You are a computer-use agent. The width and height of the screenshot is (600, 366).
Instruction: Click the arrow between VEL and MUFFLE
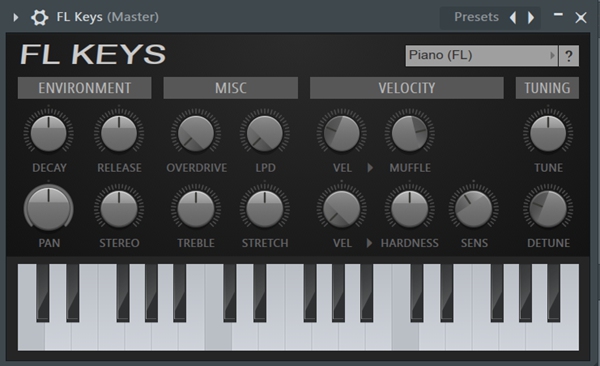coord(370,168)
